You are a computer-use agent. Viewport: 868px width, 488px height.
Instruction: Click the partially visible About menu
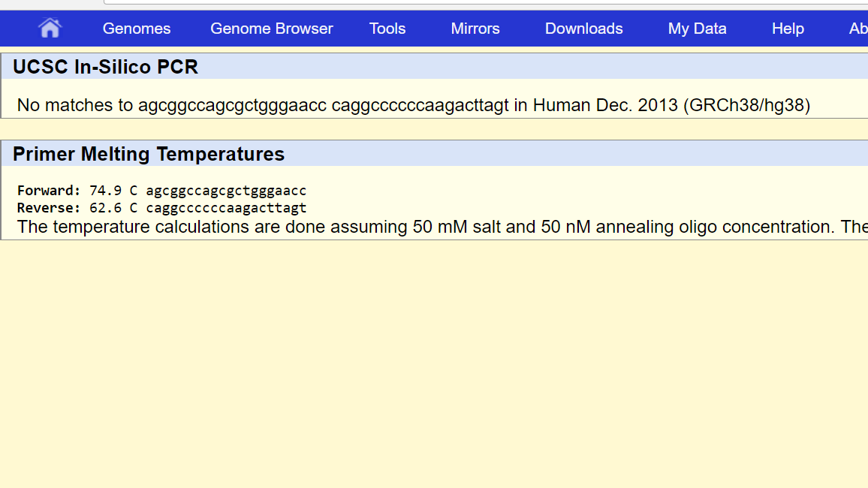[x=857, y=29]
